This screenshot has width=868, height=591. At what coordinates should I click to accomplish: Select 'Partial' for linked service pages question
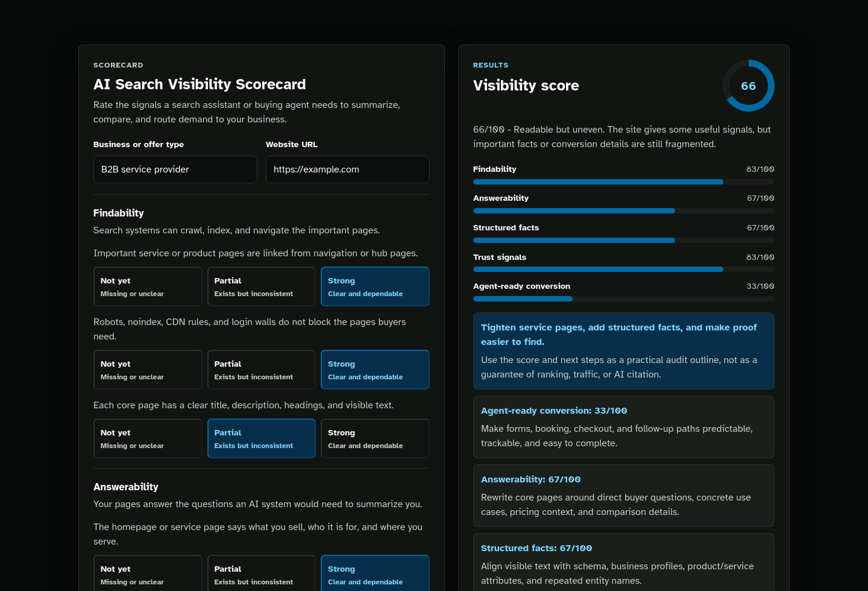[x=262, y=286]
